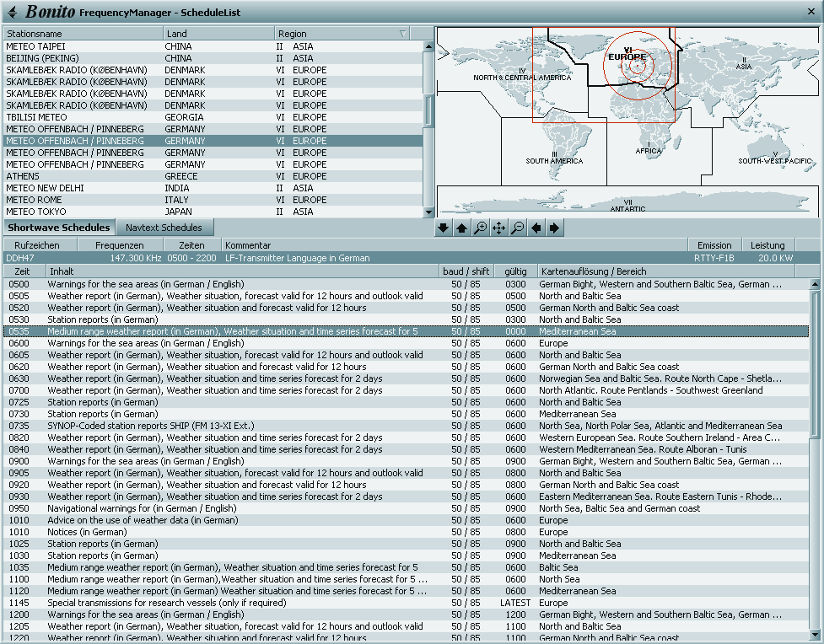Sort schedule by Zeit column header
The height and width of the screenshot is (644, 824).
point(24,271)
